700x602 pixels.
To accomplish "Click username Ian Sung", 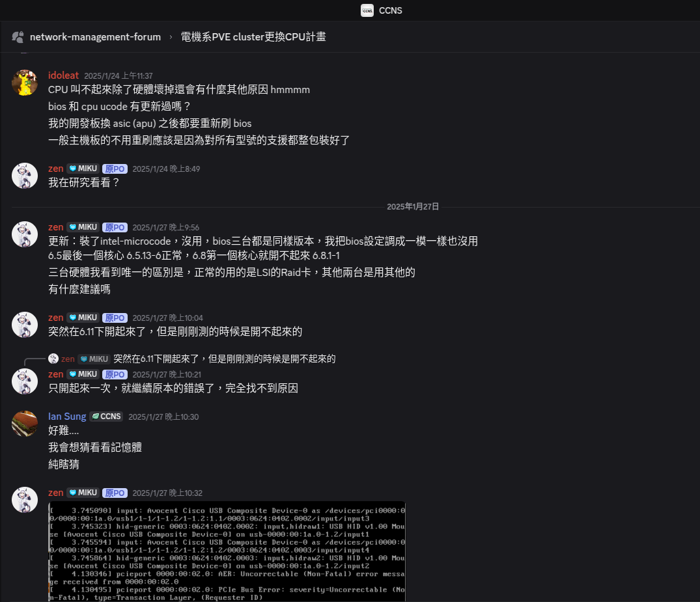I will pyautogui.click(x=67, y=417).
